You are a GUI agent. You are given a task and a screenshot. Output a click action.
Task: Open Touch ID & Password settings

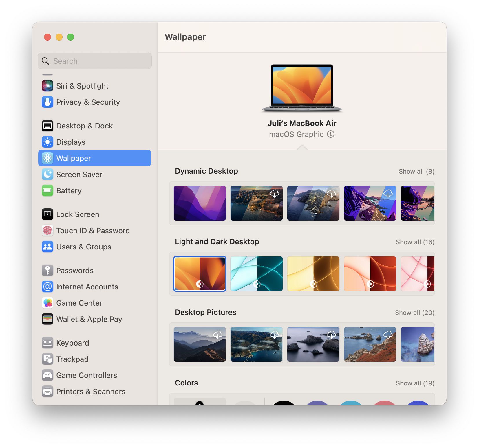tap(47, 230)
